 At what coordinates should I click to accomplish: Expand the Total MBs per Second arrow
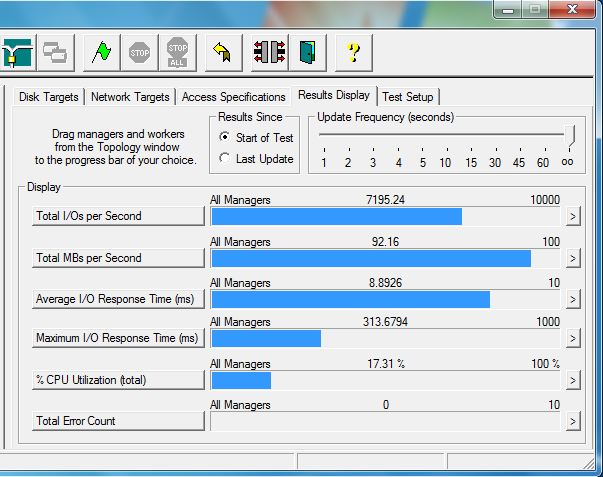tap(573, 258)
